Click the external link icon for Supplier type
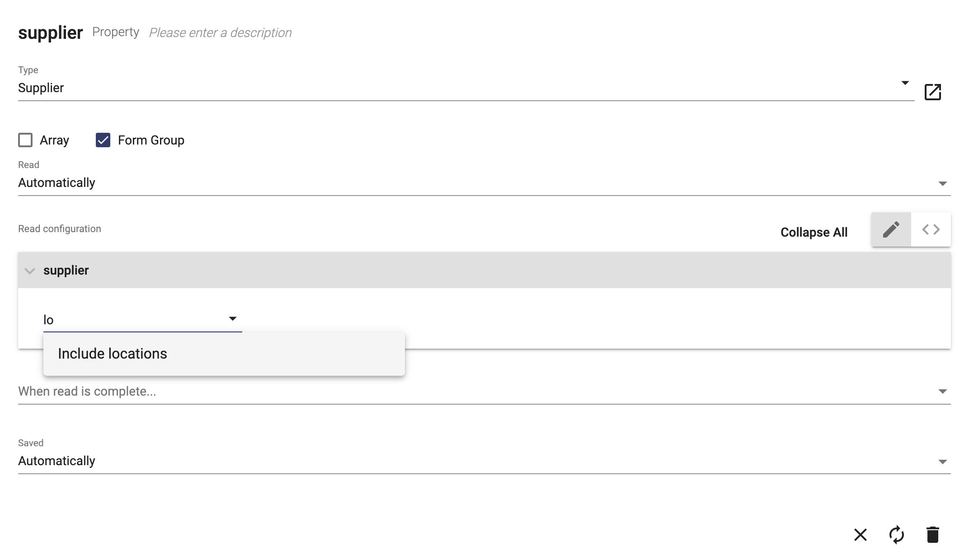This screenshot has height=560, width=969. 934,93
